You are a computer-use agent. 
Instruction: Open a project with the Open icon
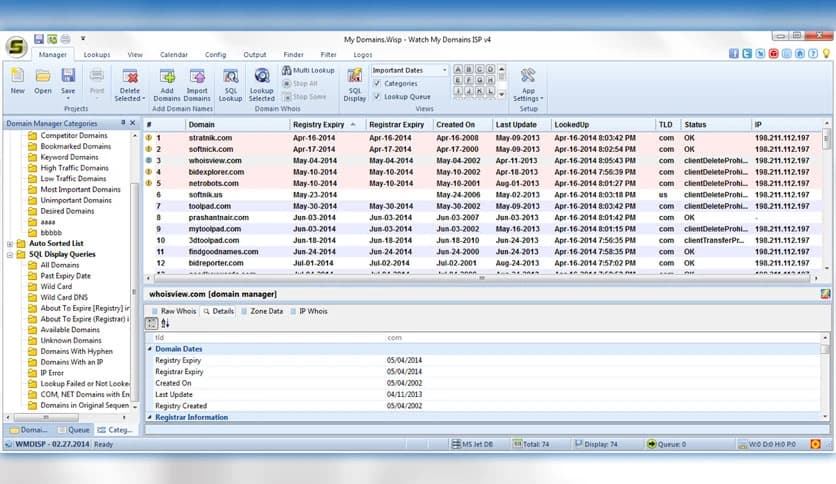click(x=43, y=79)
